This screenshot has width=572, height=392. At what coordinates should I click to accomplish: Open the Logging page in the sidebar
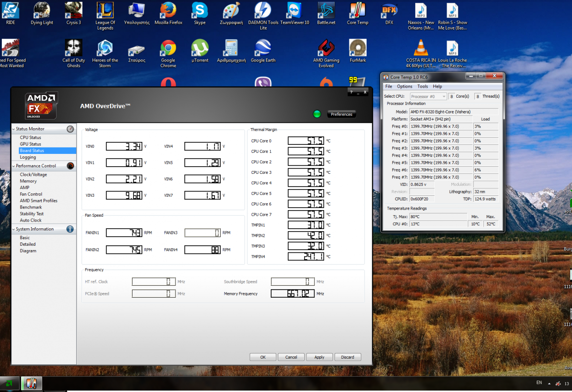[28, 157]
